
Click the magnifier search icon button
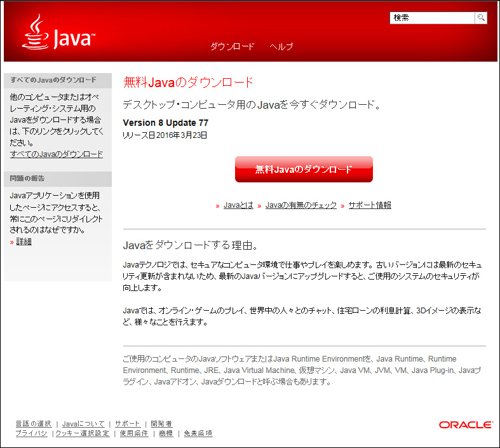481,18
